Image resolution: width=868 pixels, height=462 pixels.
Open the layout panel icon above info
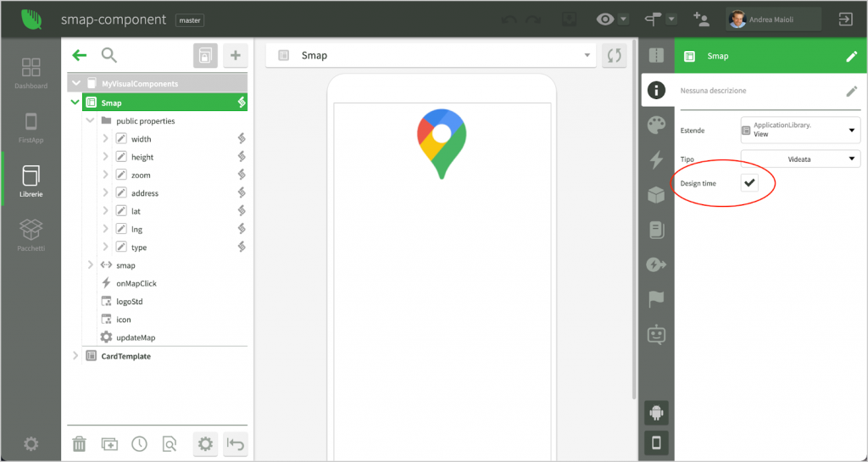click(x=657, y=55)
